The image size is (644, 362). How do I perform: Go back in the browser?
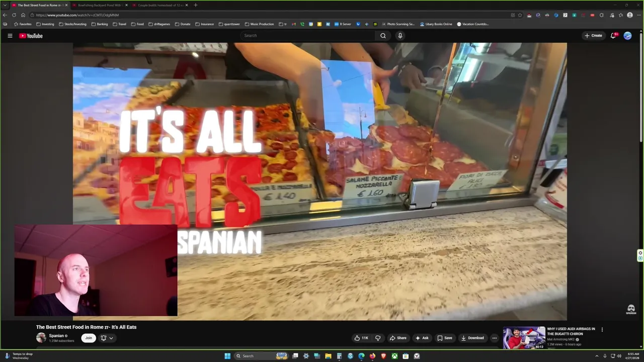pos(5,15)
